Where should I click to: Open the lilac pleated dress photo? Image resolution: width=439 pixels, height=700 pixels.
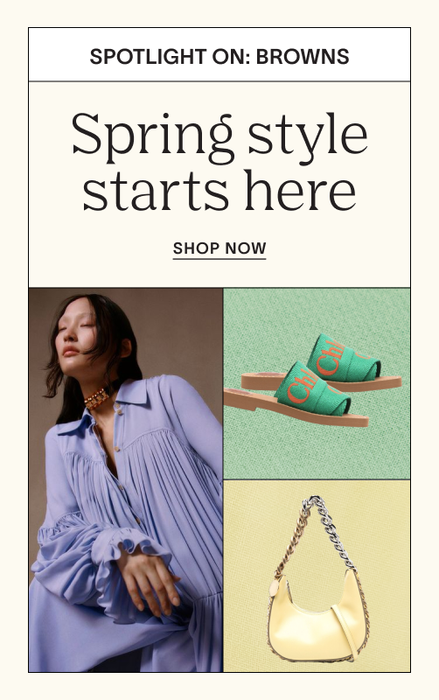[x=125, y=480]
